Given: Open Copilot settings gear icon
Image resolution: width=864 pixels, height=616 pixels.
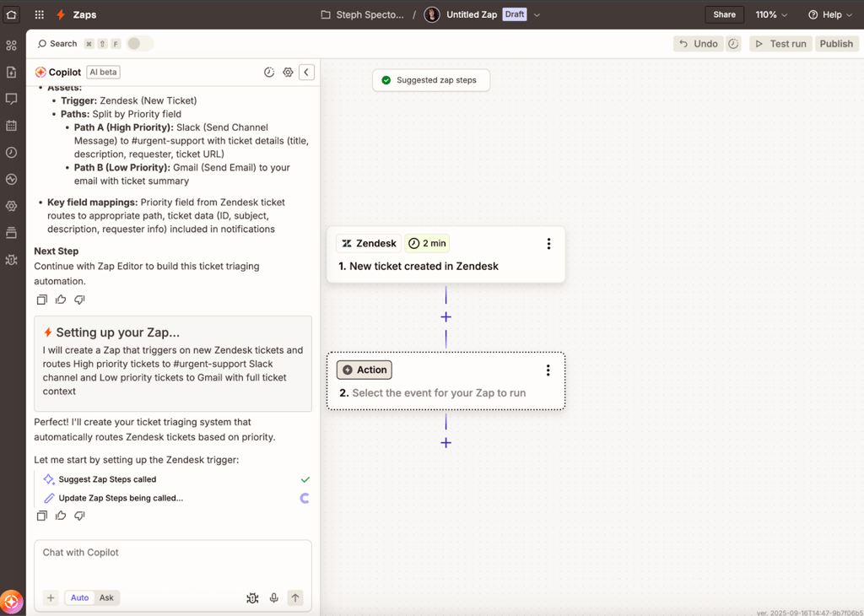Looking at the screenshot, I should tap(288, 72).
